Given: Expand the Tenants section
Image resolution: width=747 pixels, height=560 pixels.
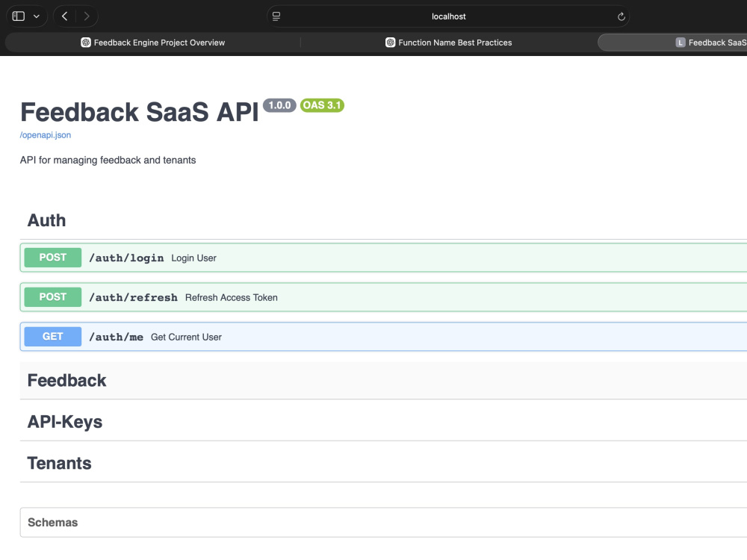Looking at the screenshot, I should tap(383, 463).
